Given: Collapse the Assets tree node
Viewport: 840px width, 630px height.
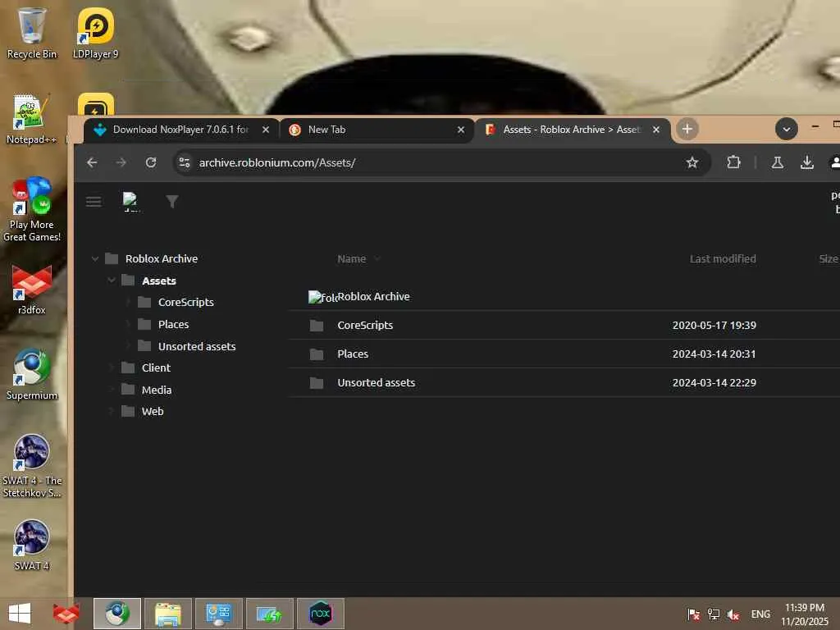Looking at the screenshot, I should (111, 281).
